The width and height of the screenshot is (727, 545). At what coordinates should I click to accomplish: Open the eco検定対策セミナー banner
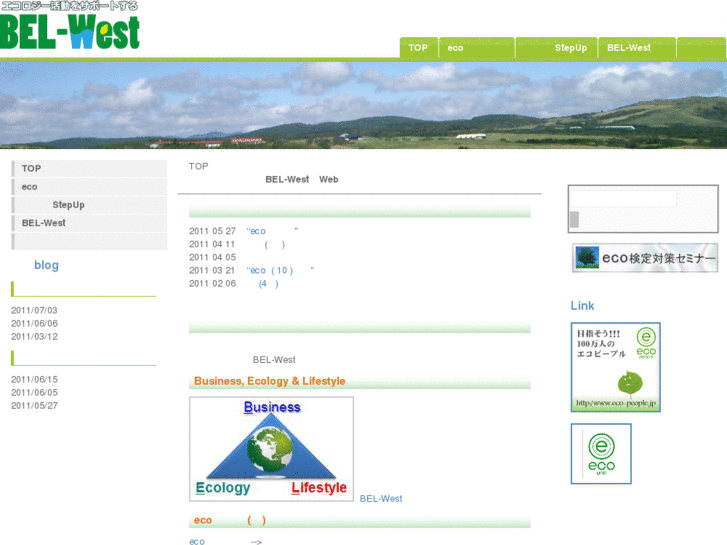(x=645, y=258)
